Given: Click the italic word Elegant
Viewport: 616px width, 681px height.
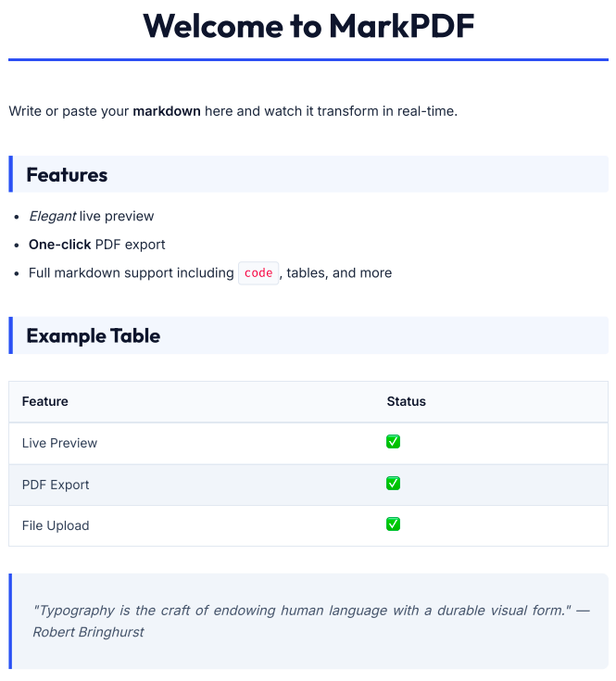Looking at the screenshot, I should click(52, 217).
